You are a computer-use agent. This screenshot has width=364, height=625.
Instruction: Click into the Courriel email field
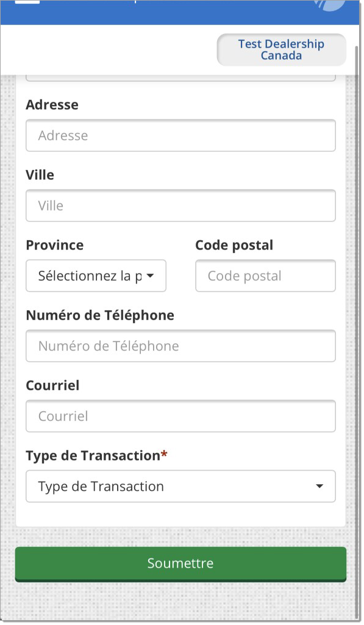pos(180,416)
